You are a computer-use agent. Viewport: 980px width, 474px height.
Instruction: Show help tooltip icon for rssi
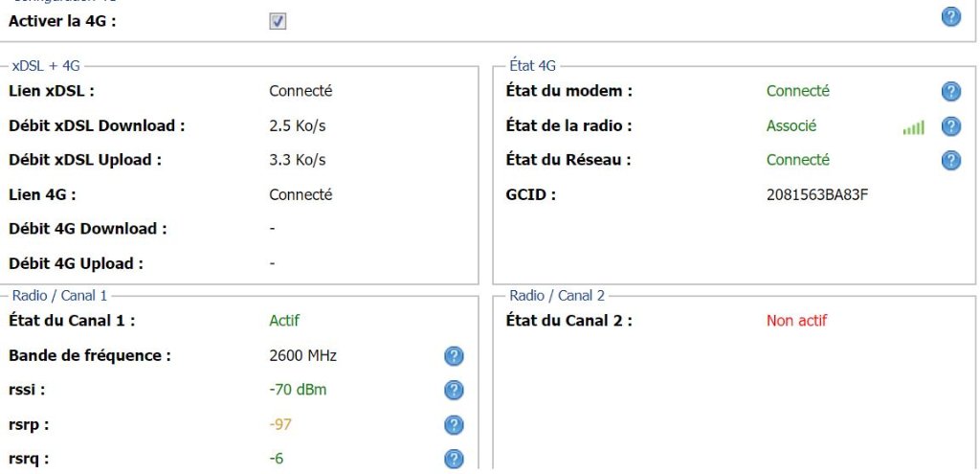pyautogui.click(x=454, y=391)
